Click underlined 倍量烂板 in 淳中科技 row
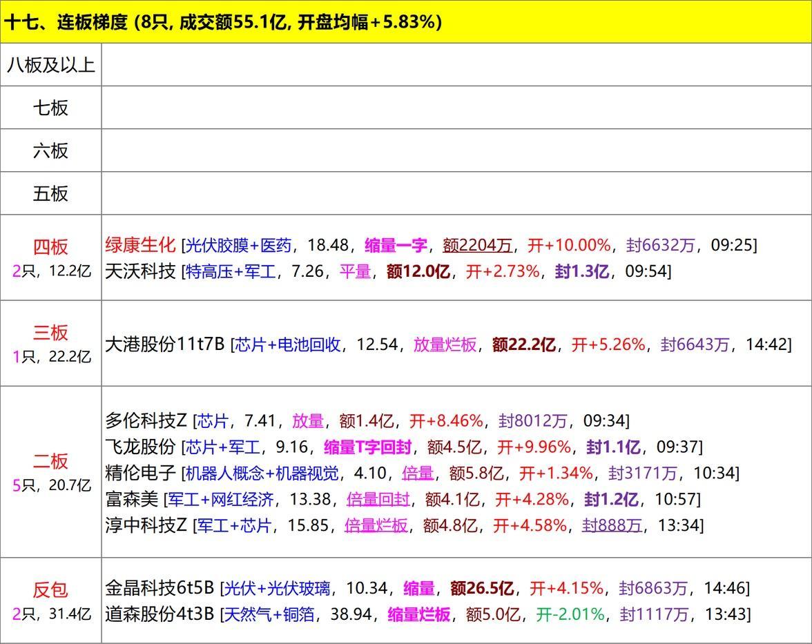This screenshot has height=644, width=812. pos(376,525)
